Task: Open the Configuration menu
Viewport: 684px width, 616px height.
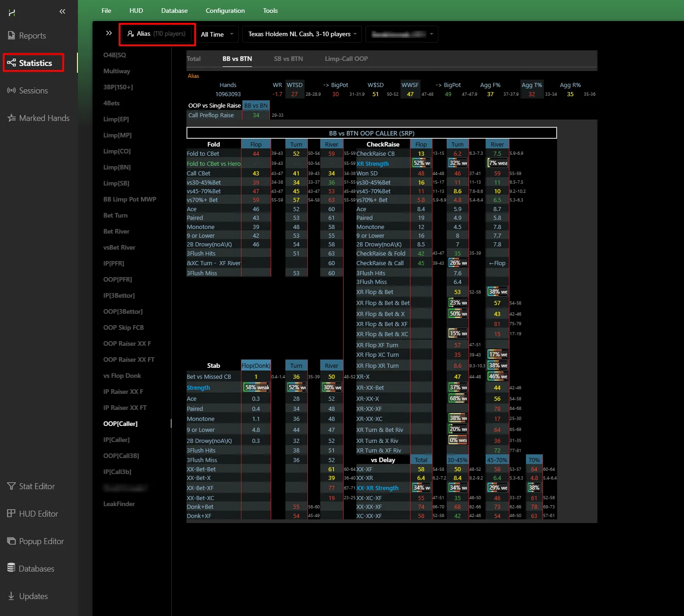Action: (x=225, y=11)
